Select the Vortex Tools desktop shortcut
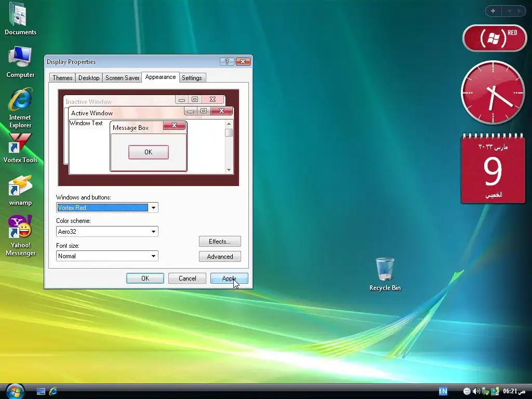This screenshot has width=532, height=399. pos(20,148)
